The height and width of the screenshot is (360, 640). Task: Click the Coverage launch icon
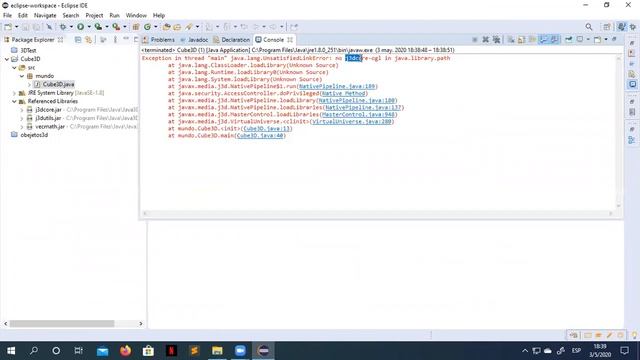point(98,27)
